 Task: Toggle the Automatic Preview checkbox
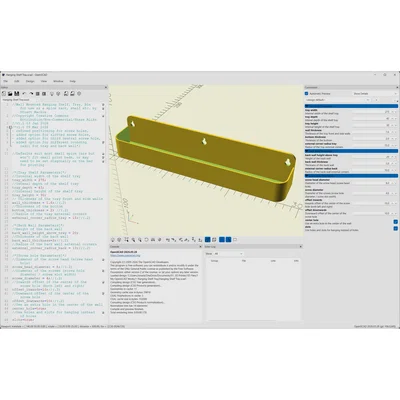pyautogui.click(x=306, y=94)
